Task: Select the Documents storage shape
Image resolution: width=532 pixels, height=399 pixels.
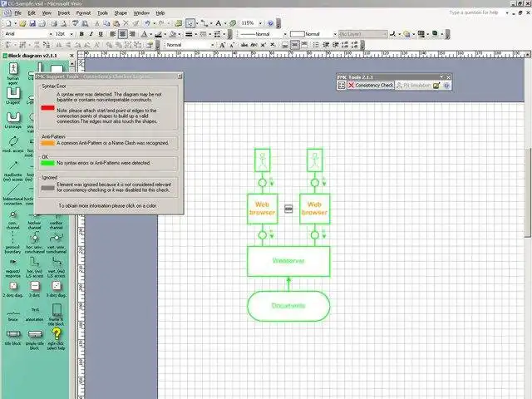Action: [288, 306]
